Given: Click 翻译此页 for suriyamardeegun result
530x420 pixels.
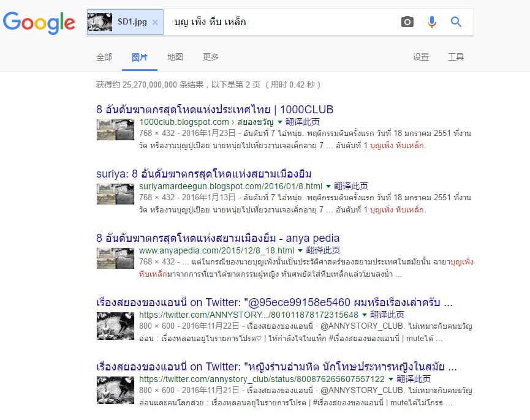Looking at the screenshot, I should [351, 186].
